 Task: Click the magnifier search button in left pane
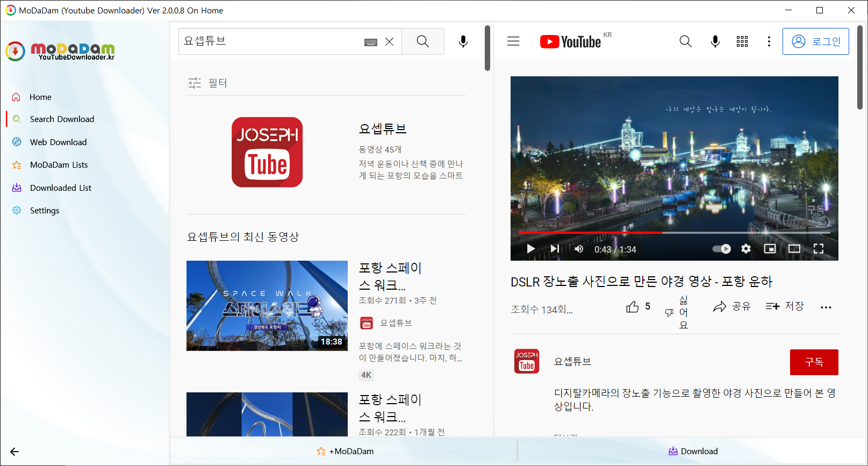pyautogui.click(x=423, y=41)
